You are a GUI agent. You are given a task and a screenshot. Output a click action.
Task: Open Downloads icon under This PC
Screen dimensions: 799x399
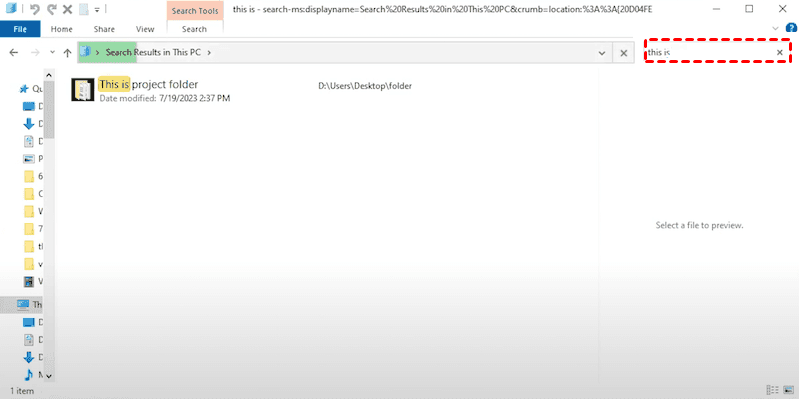29,357
